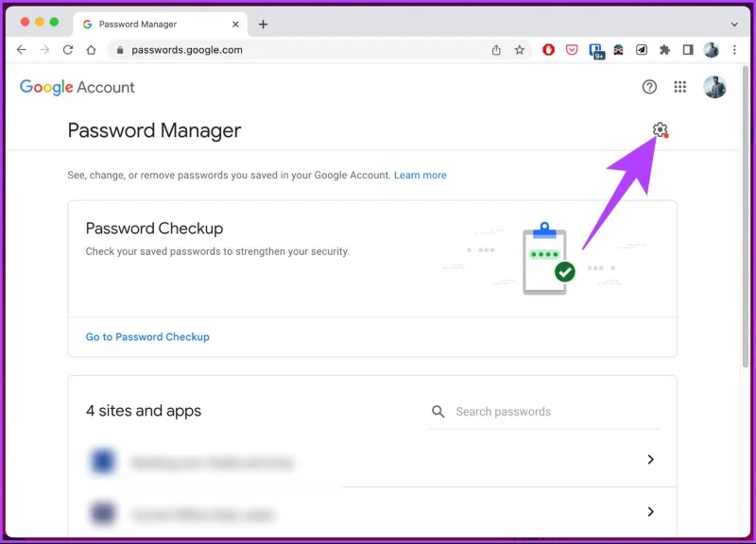This screenshot has height=544, width=756.
Task: Go back to the previous page
Action: [21, 50]
